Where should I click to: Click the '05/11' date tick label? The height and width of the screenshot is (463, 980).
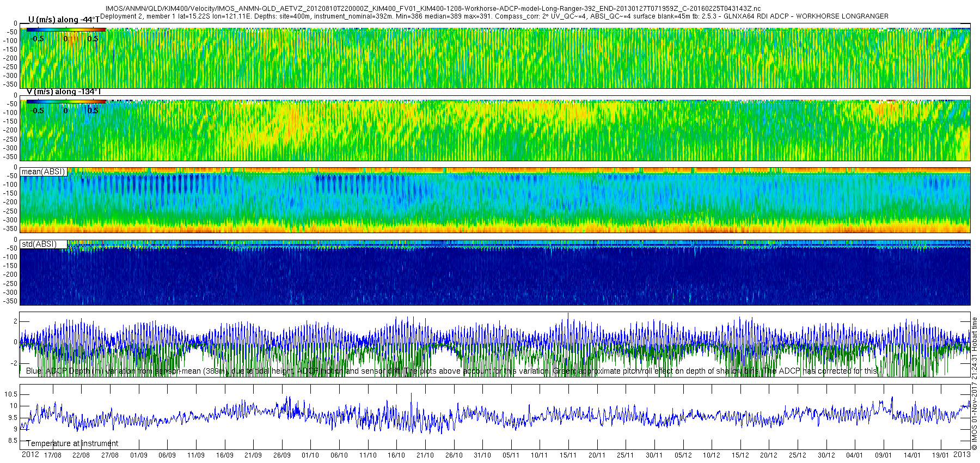click(x=511, y=455)
